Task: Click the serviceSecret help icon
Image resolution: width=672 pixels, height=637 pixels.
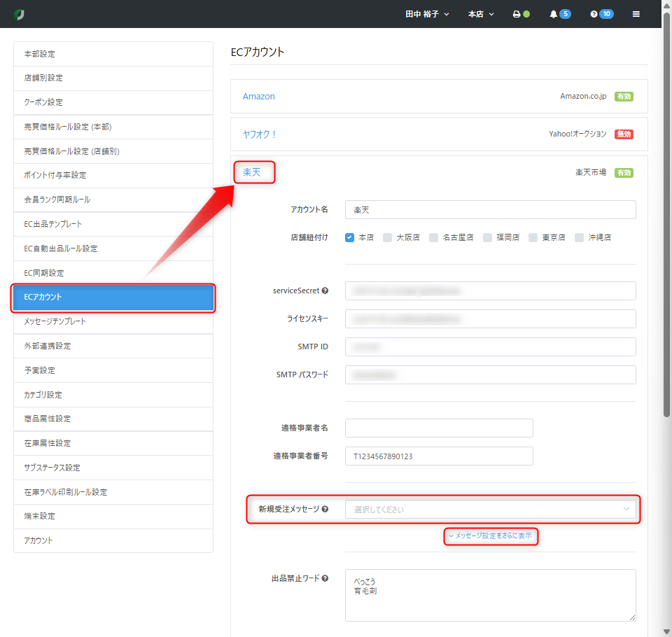Action: [325, 290]
